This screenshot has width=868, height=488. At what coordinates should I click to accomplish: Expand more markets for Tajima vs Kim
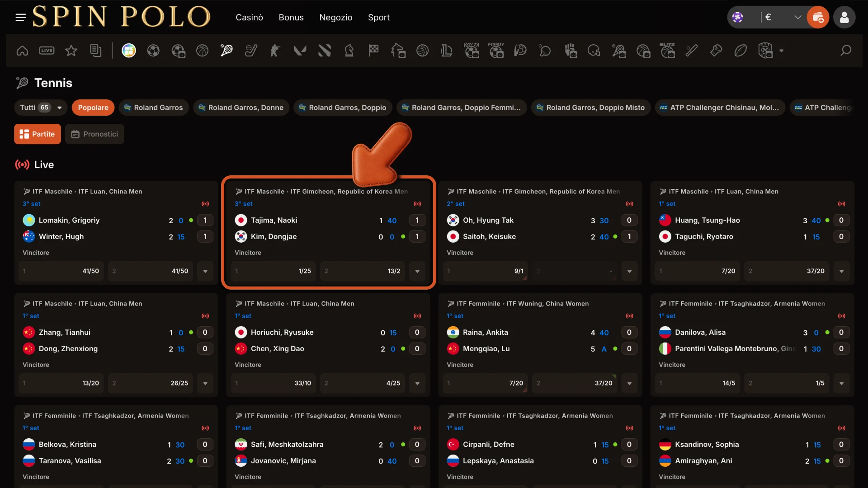tap(417, 271)
